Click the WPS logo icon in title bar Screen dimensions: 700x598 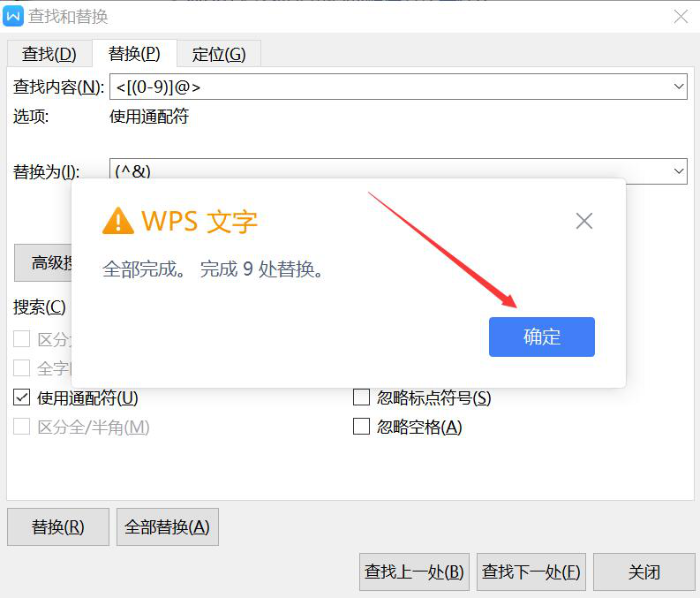click(x=13, y=17)
